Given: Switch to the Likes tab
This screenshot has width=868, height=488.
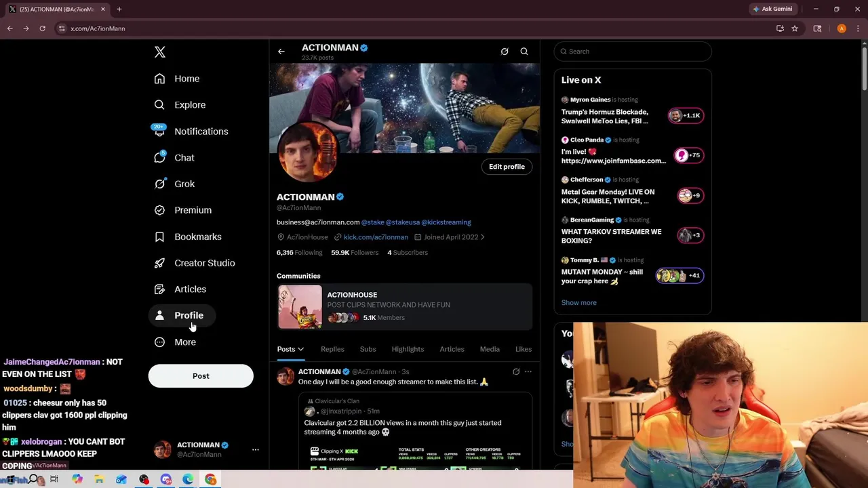Looking at the screenshot, I should pyautogui.click(x=524, y=349).
